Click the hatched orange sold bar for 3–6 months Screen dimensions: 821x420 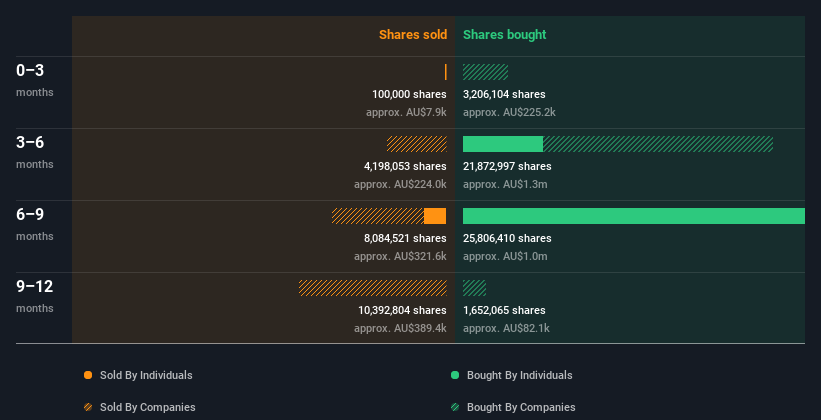click(417, 144)
